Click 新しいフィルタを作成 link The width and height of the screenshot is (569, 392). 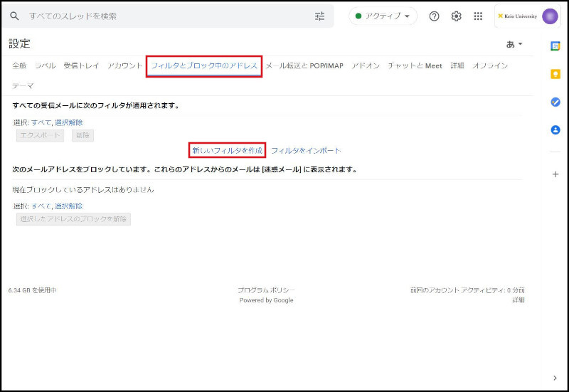click(228, 150)
